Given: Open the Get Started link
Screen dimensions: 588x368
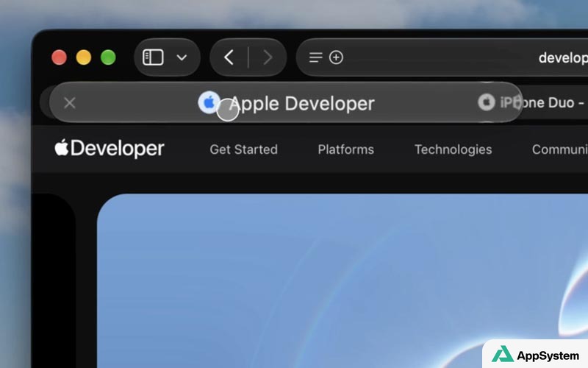Looking at the screenshot, I should click(x=244, y=149).
